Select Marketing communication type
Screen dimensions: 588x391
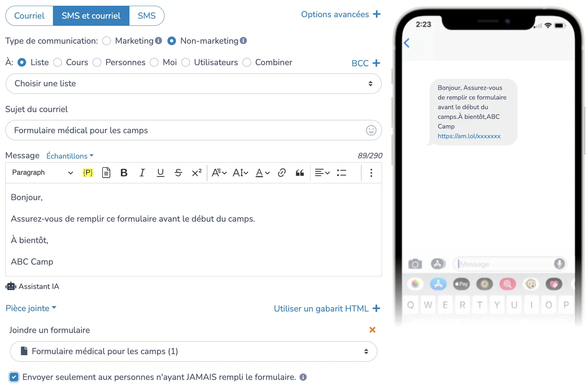coord(107,41)
